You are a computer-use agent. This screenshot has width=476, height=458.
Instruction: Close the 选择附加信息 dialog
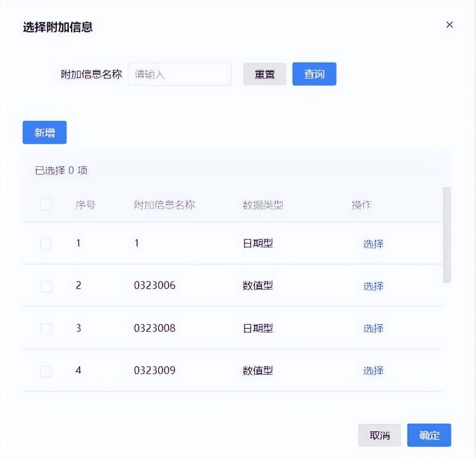[449, 24]
